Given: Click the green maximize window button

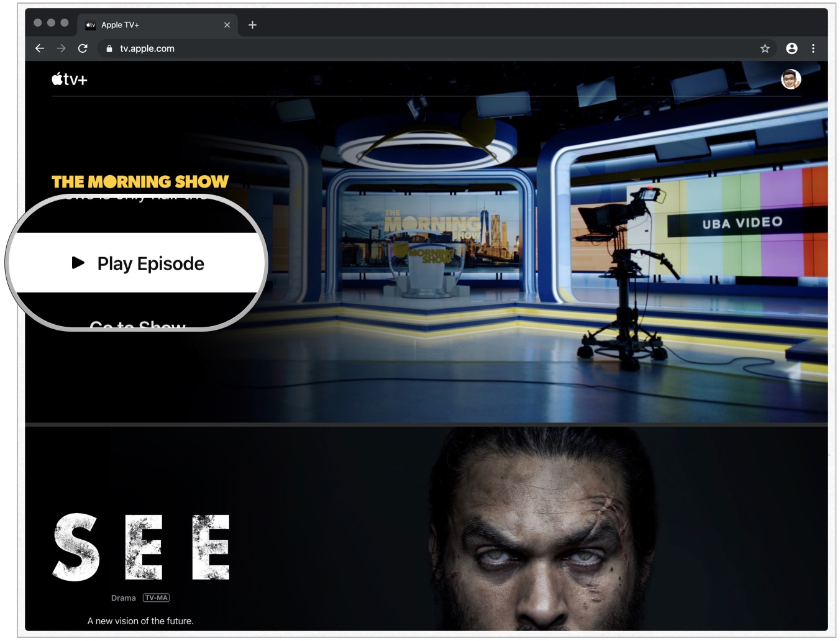Looking at the screenshot, I should 65,22.
